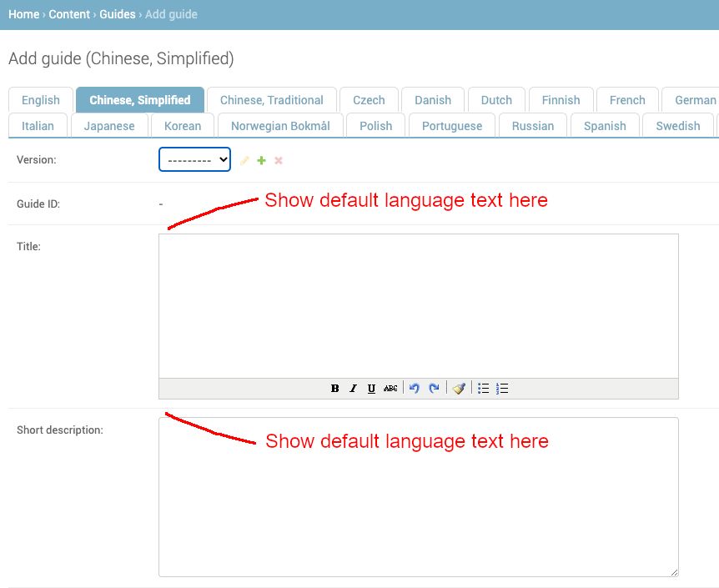The image size is (719, 588).
Task: Add another version with green plus
Action: 261,160
